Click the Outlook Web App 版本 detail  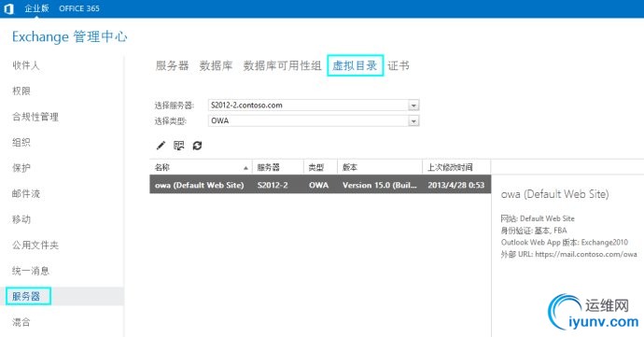click(565, 243)
